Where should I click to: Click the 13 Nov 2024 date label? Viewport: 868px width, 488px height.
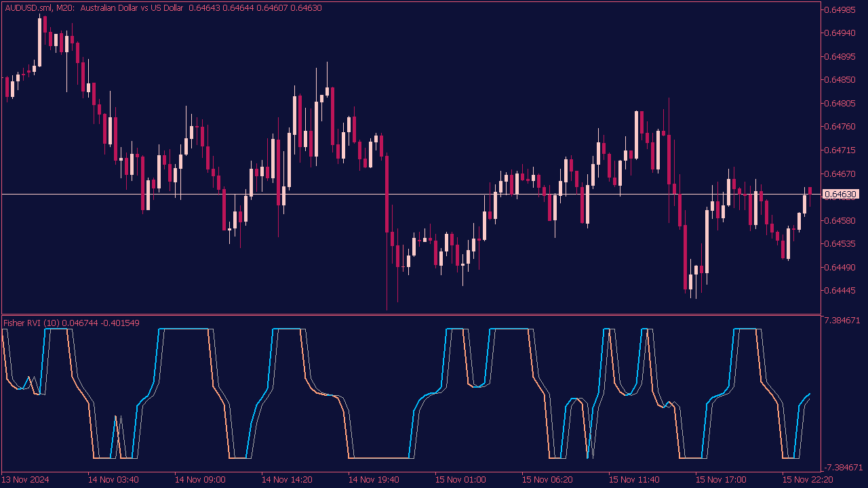[26, 480]
